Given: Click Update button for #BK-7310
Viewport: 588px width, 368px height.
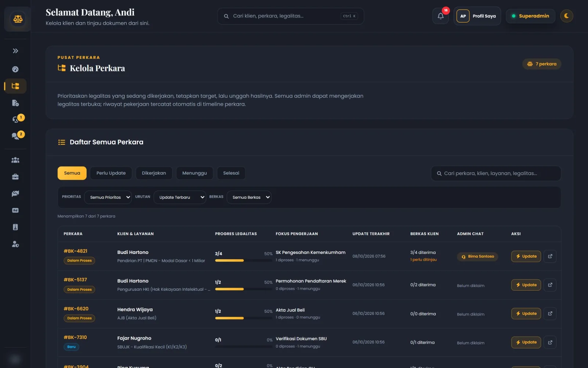Looking at the screenshot, I should [526, 342].
